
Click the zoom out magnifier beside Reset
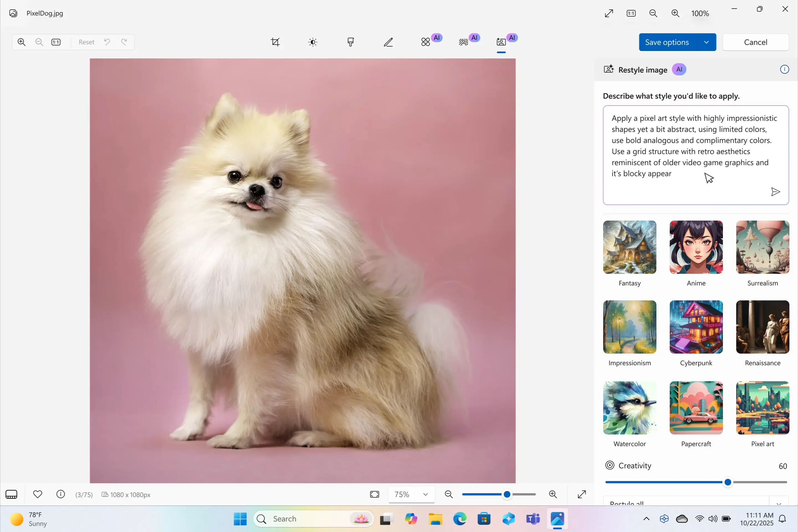39,42
